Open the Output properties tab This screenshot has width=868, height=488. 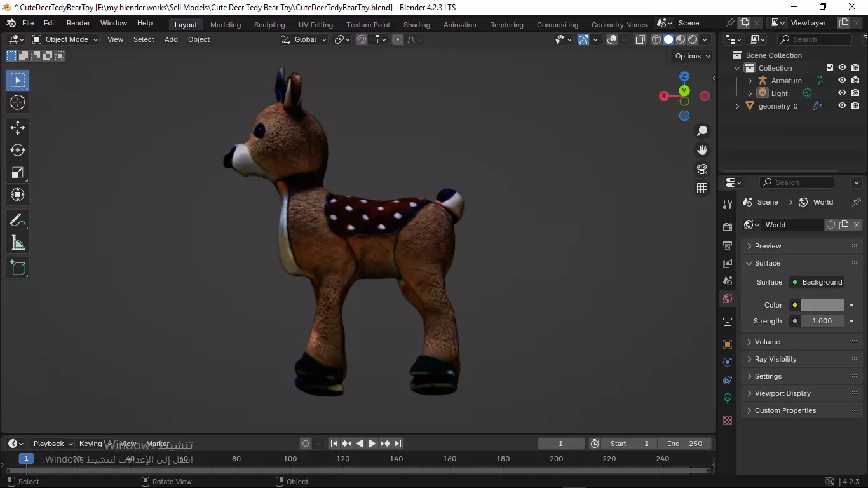pyautogui.click(x=728, y=245)
